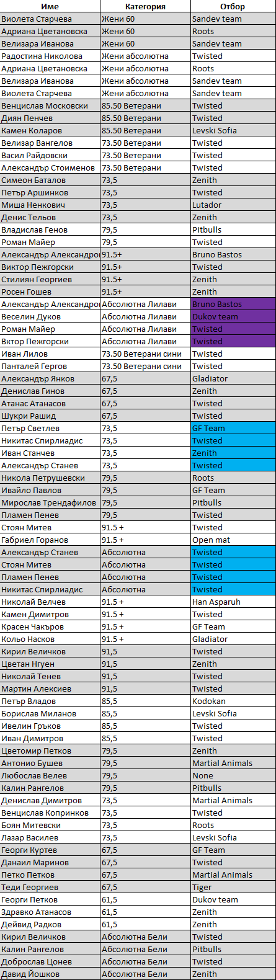Viewport: 276px width, 980px height.
Task: Select the purple Bruno Bastos cell
Action: [x=233, y=304]
